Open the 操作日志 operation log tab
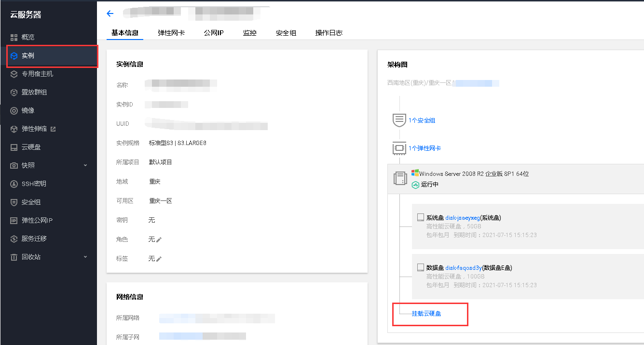 (329, 34)
